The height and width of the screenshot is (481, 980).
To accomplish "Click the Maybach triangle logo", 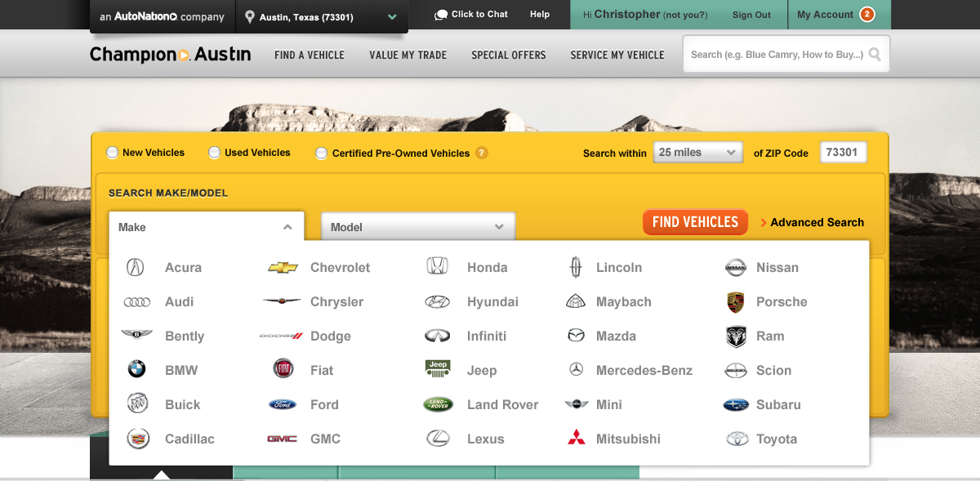I will (x=576, y=301).
